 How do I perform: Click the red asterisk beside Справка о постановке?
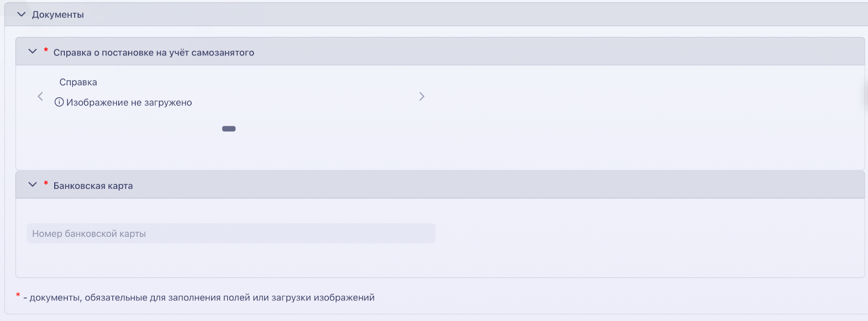46,51
